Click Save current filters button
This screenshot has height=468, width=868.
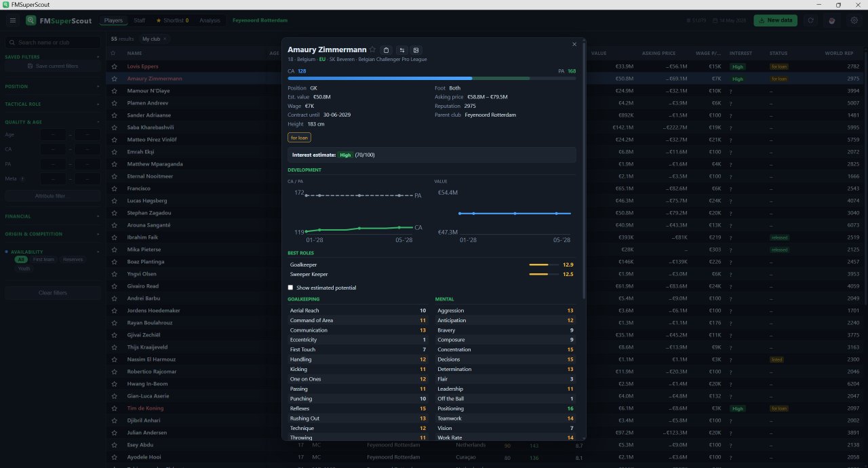tap(53, 66)
